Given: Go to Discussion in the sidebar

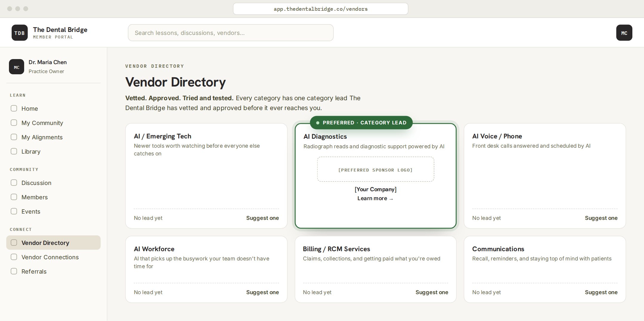Looking at the screenshot, I should (x=53, y=183).
